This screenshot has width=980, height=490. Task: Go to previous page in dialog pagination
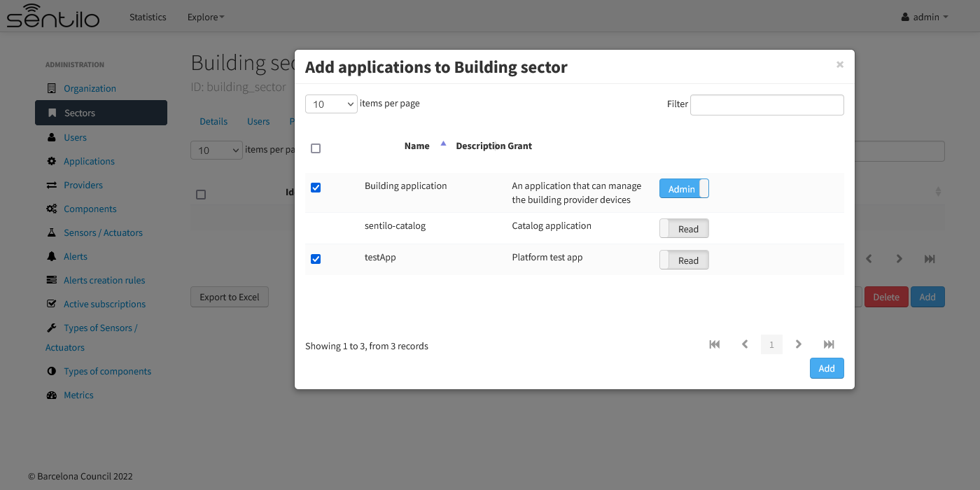pyautogui.click(x=745, y=344)
